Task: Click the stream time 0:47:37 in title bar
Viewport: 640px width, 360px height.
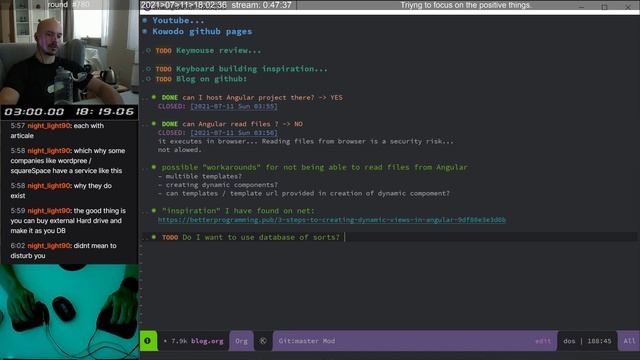Action: pos(261,5)
